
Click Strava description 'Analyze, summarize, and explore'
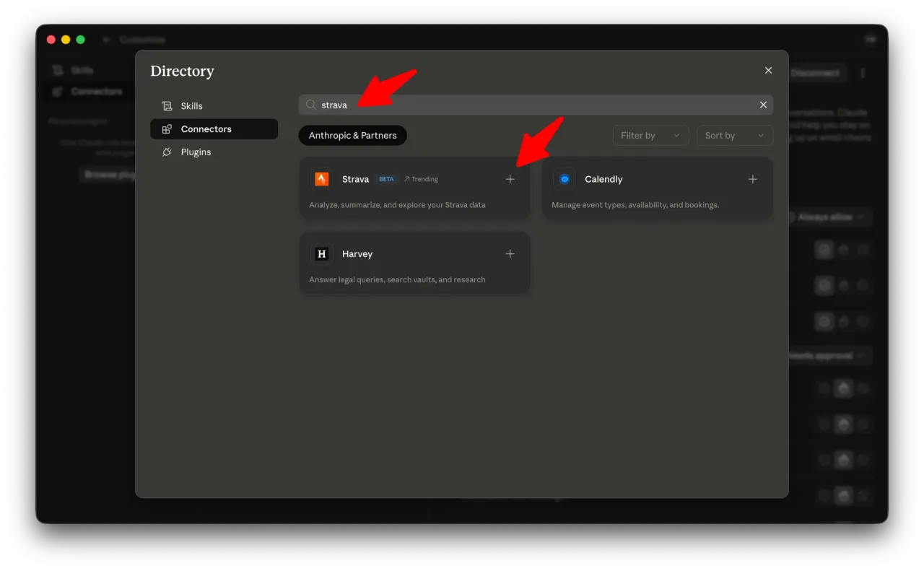pyautogui.click(x=397, y=205)
